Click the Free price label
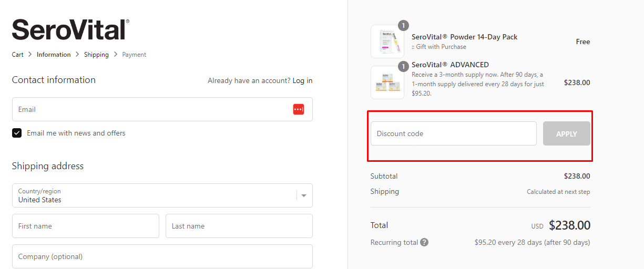This screenshot has width=644, height=269. click(583, 42)
